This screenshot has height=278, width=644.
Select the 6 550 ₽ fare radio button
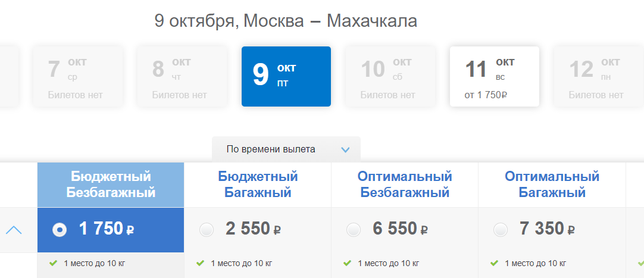pyautogui.click(x=353, y=230)
